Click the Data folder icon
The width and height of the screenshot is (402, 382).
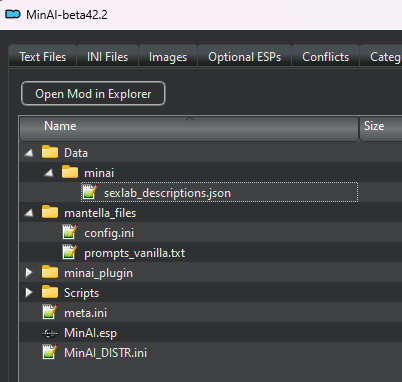pyautogui.click(x=50, y=152)
